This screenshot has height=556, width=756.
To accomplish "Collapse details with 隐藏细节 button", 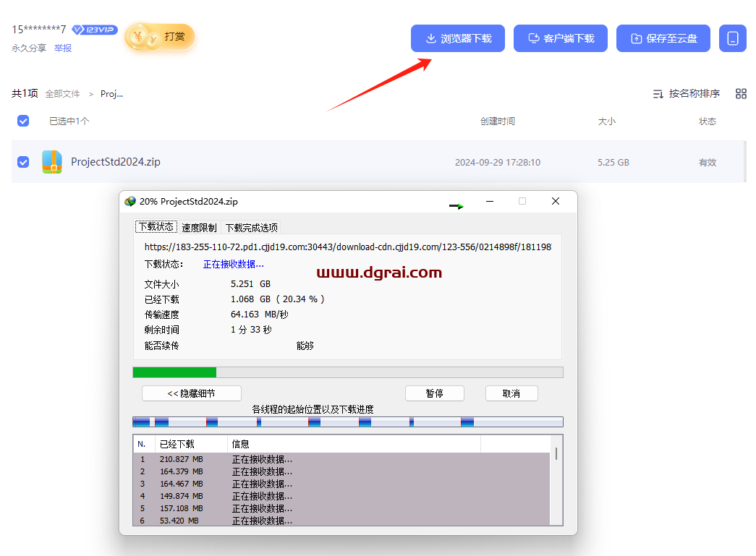I will click(191, 393).
